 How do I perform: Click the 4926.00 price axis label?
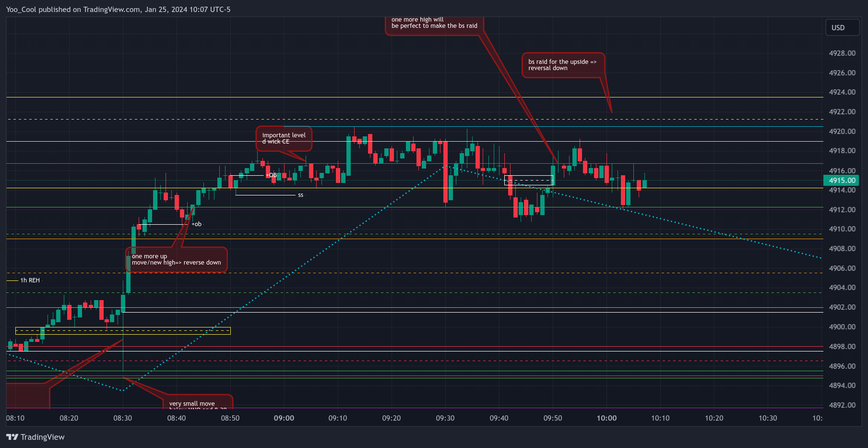coord(842,73)
